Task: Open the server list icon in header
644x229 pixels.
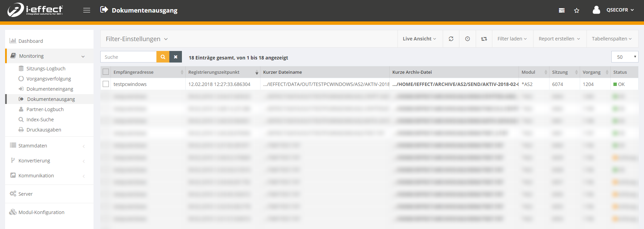Action: coord(562,11)
